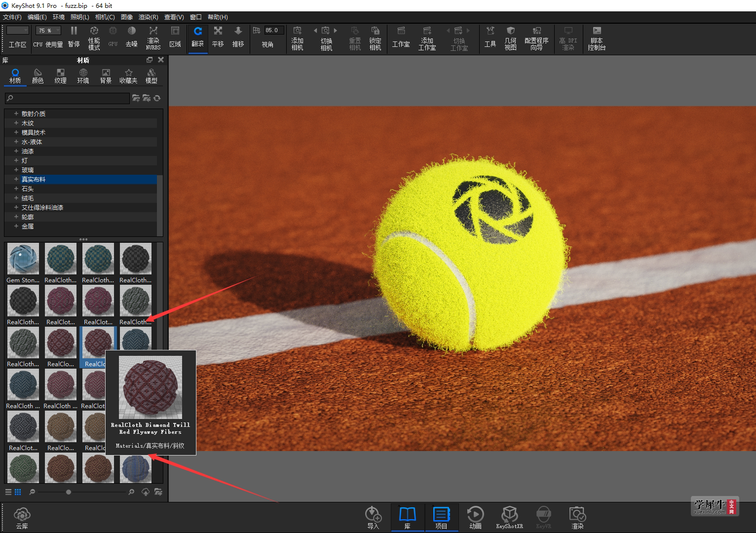Image resolution: width=756 pixels, height=533 pixels.
Task: Expand the 油漆 folder
Action: 16,151
